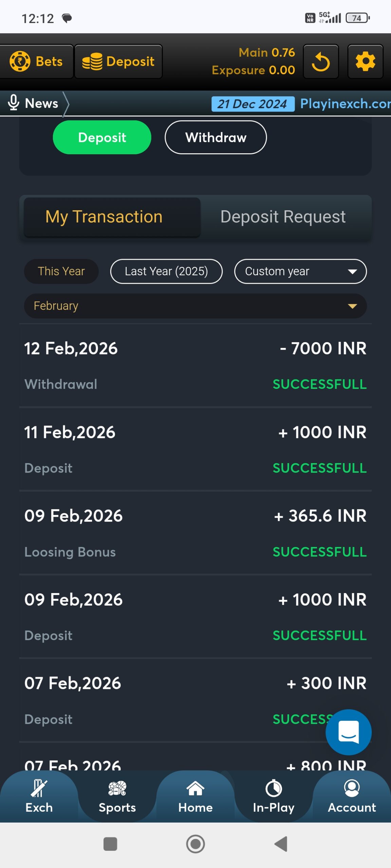Switch to the My Transaction tab
Screen dimensions: 391x868
coord(112,217)
